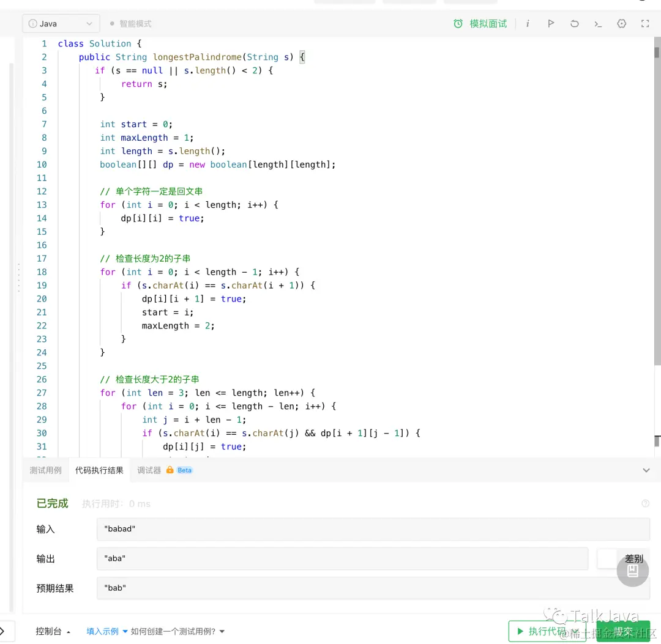Toggle fullscreen editor icon
This screenshot has height=644, width=661.
click(x=645, y=24)
